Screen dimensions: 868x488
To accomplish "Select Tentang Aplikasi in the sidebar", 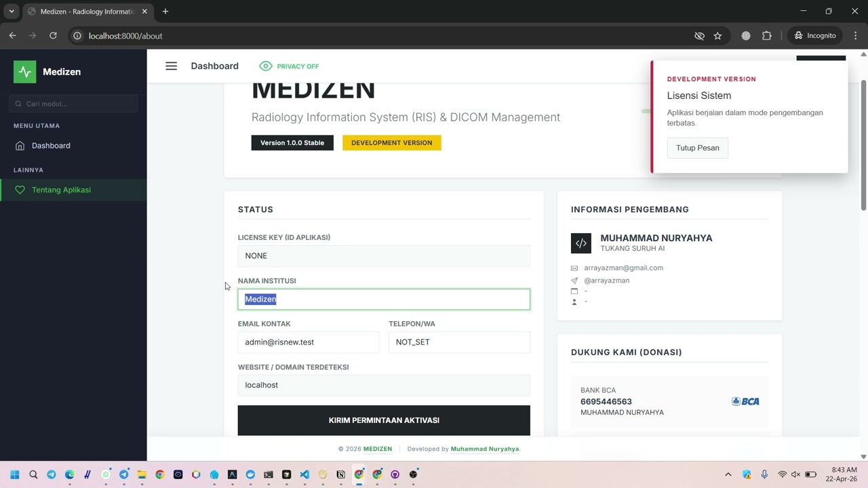I will [x=73, y=190].
